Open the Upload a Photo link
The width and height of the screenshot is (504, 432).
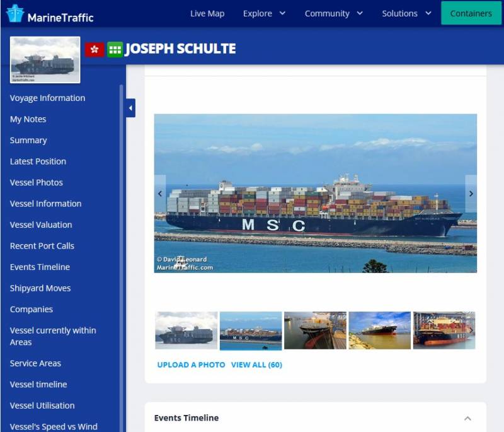tap(191, 365)
